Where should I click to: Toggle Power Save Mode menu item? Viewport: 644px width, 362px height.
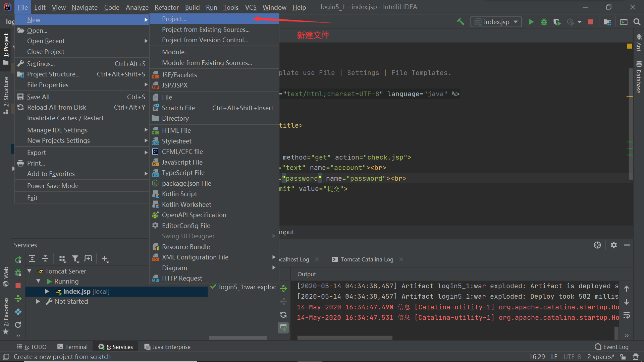(53, 186)
